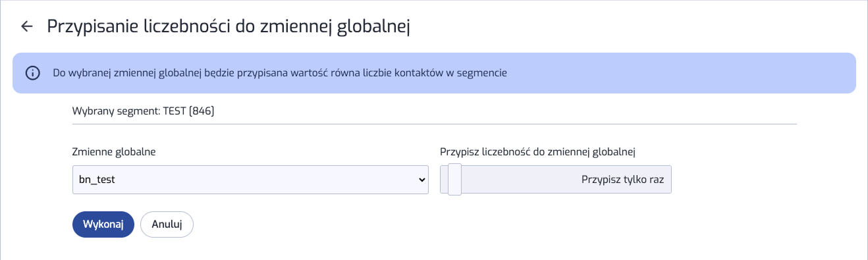Click the segment count '(846)'
The width and height of the screenshot is (868, 260).
tap(202, 111)
